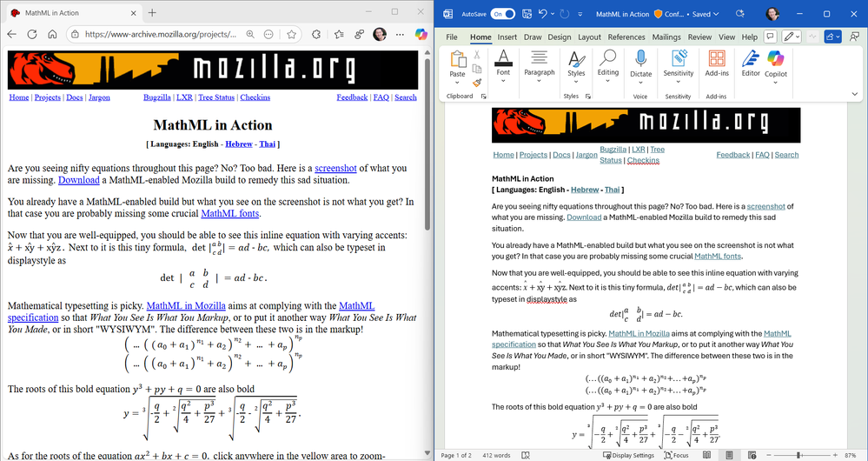The width and height of the screenshot is (868, 461).
Task: Switch to Read Mode view in Word
Action: pos(707,455)
